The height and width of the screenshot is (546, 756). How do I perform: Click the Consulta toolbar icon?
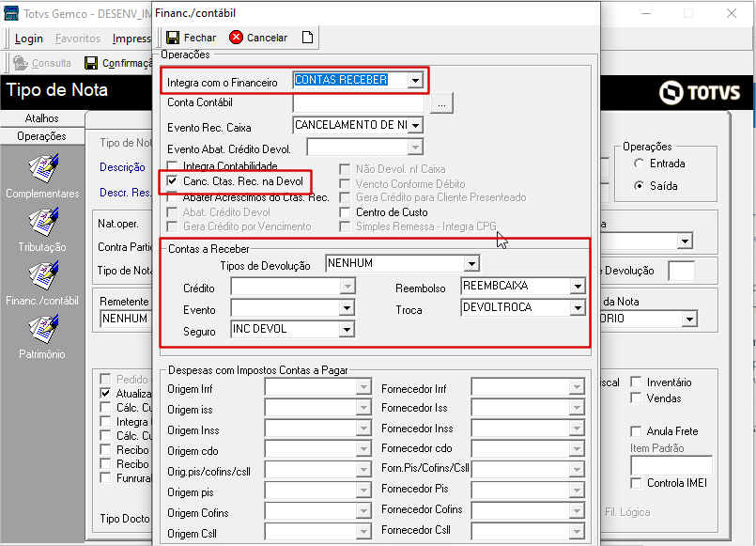(x=21, y=63)
